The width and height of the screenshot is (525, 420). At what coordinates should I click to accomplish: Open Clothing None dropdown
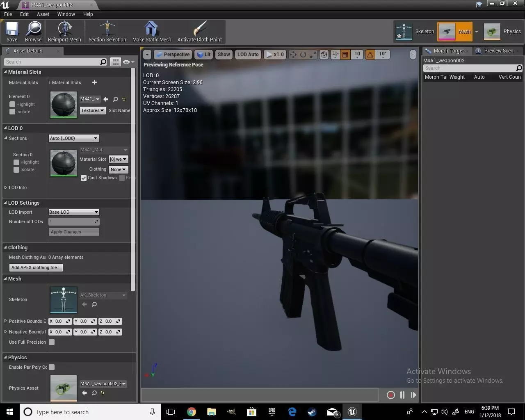(x=119, y=169)
